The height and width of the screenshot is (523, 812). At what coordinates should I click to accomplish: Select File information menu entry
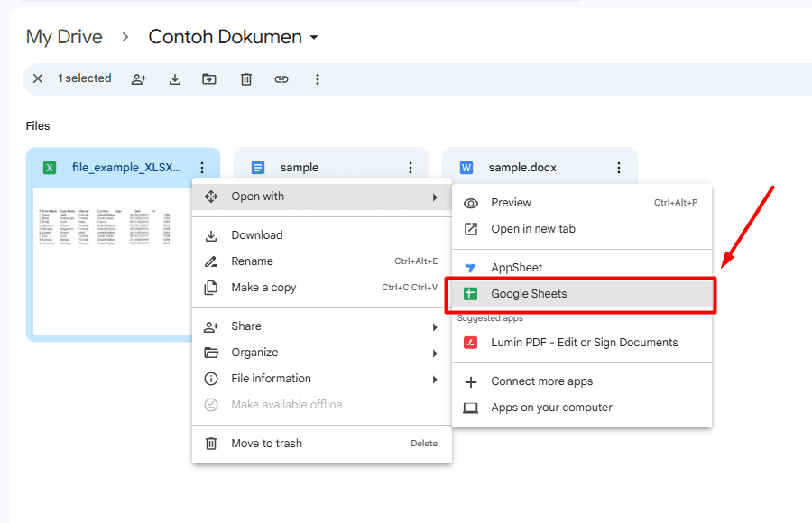pos(321,379)
